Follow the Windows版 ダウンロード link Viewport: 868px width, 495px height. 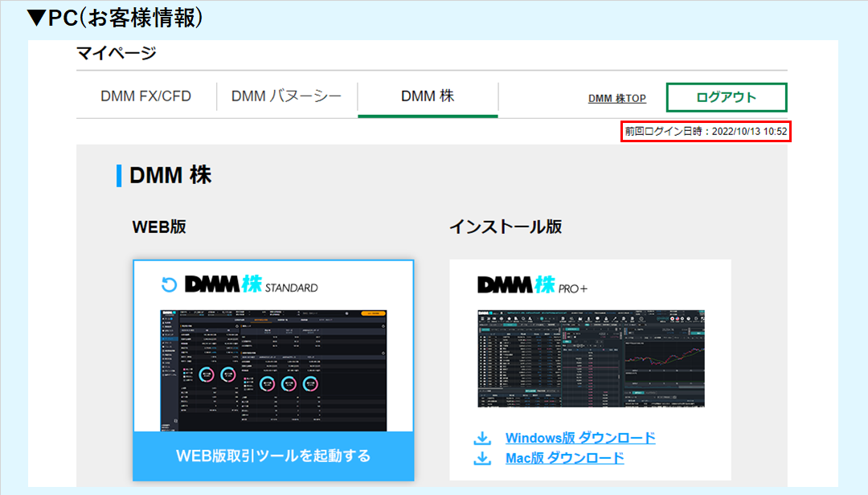[x=579, y=438]
